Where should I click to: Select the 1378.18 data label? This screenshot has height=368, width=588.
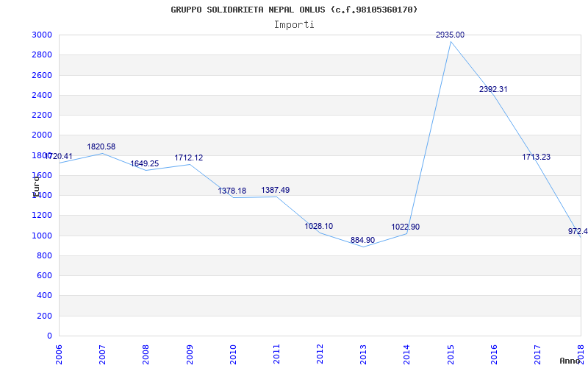[x=232, y=191]
